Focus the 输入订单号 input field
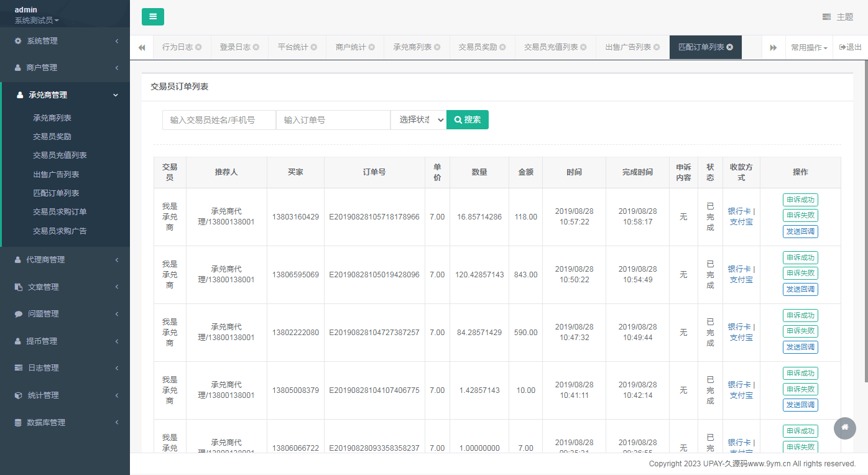The height and width of the screenshot is (475, 868). pos(333,120)
